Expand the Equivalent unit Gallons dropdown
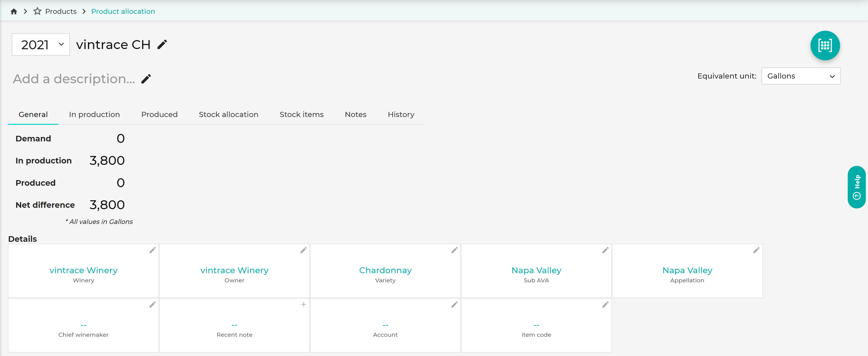The height and width of the screenshot is (356, 868). [801, 76]
